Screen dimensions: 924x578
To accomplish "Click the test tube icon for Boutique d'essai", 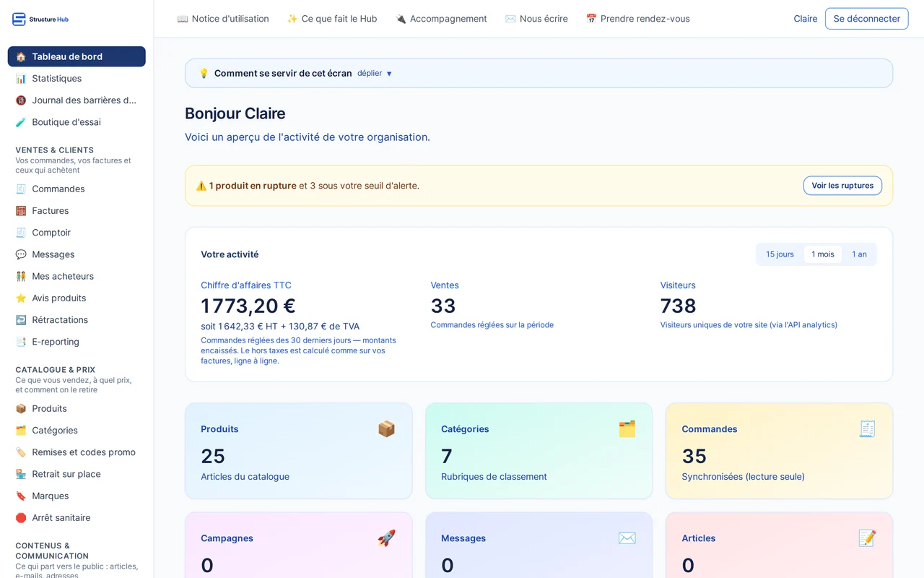I will (21, 122).
